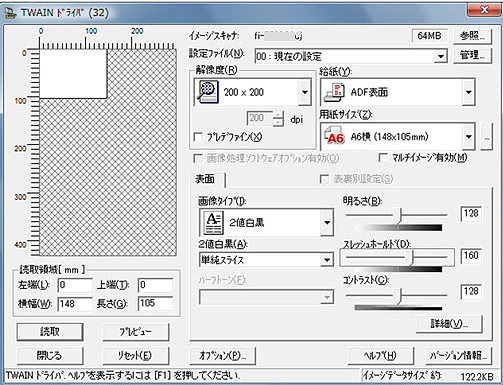
Task: Enable the プレデファイン(X) checkbox
Action: (x=198, y=137)
